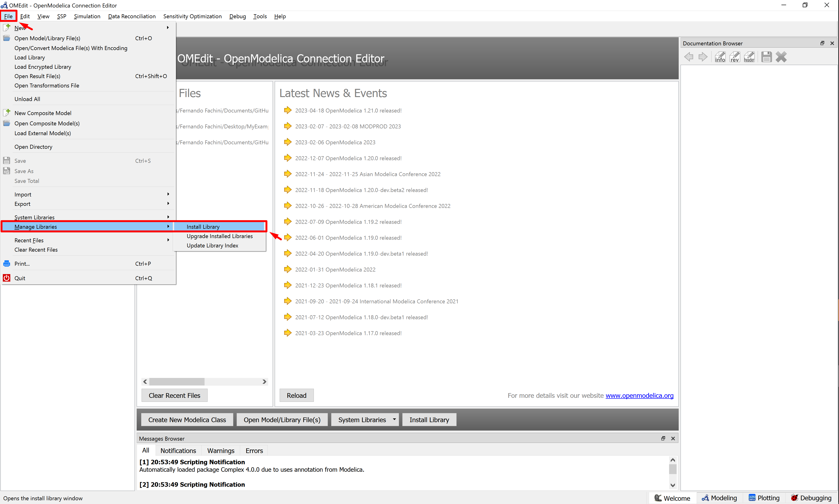Screen dimensions: 839x504
Task: Click the edit info header icon
Action: 749,57
